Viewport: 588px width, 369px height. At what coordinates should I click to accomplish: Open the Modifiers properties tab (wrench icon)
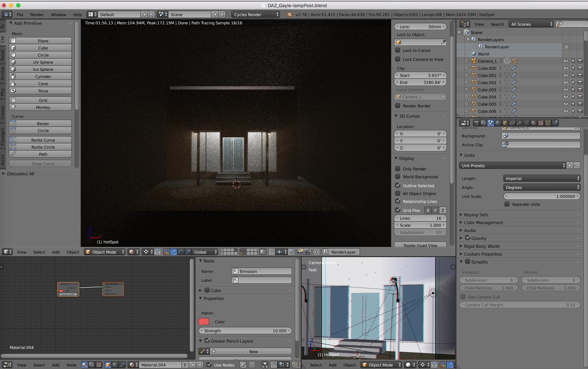pyautogui.click(x=519, y=123)
